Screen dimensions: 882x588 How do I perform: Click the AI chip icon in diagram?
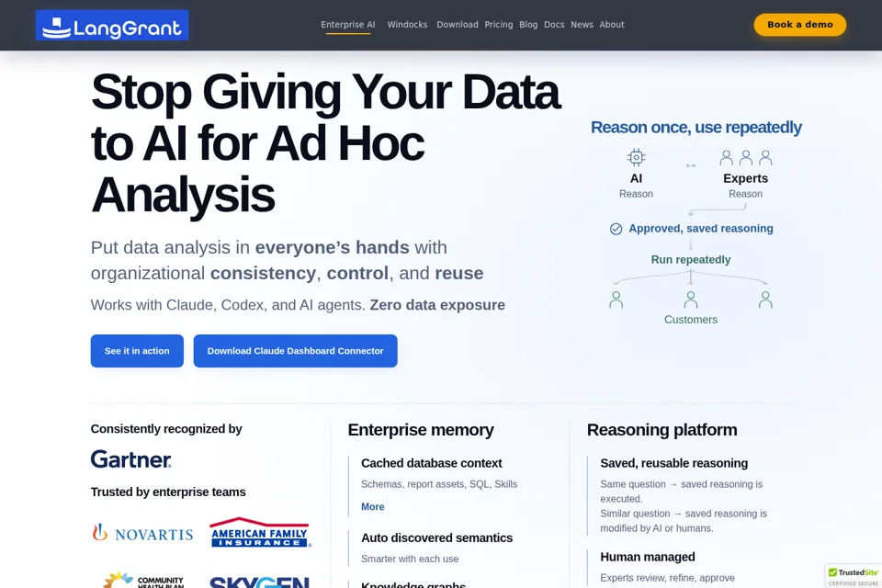tap(636, 157)
